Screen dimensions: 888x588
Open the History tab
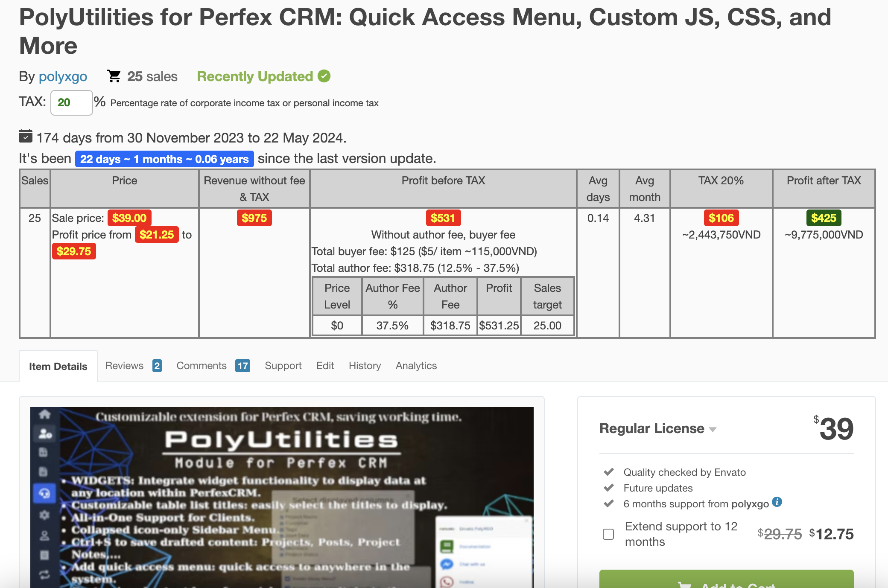pyautogui.click(x=365, y=366)
